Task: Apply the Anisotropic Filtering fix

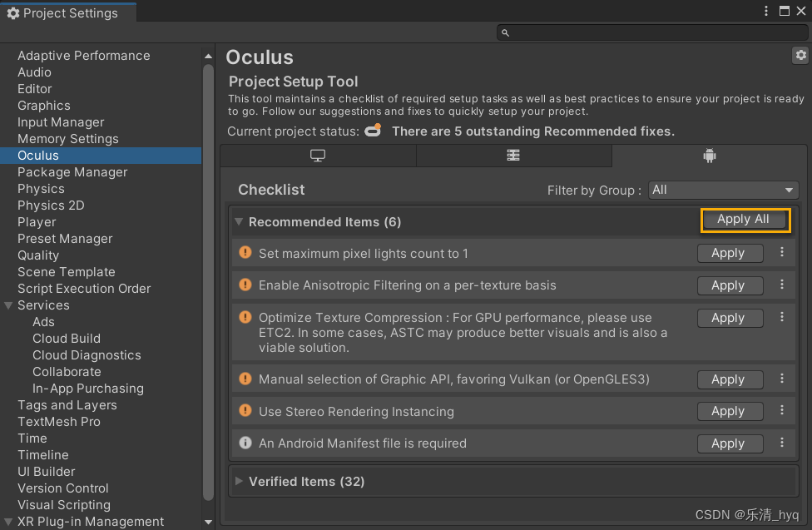Action: click(730, 285)
